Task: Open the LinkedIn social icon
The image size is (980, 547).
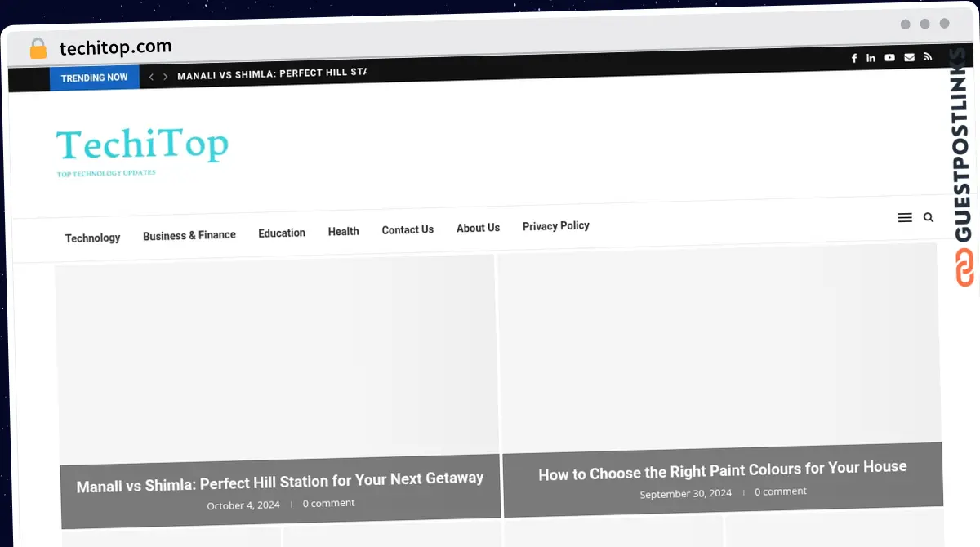Action: [871, 58]
